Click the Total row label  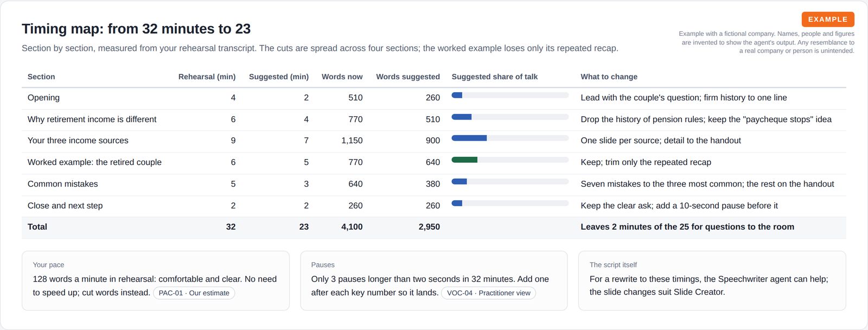(x=37, y=227)
